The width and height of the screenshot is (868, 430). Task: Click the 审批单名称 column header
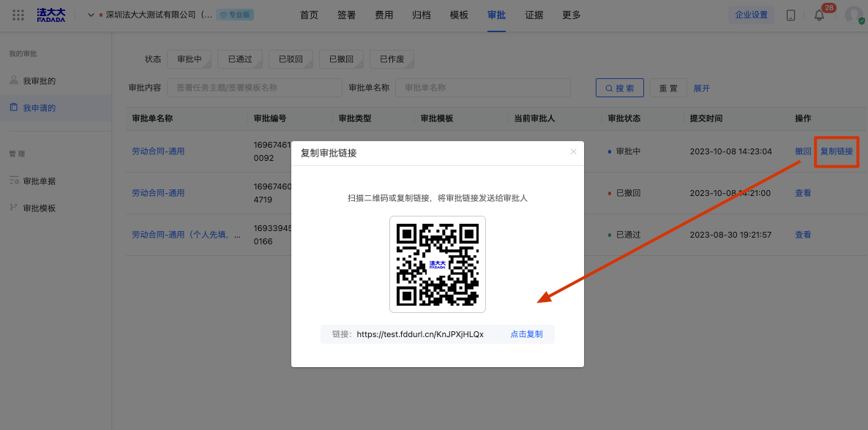click(153, 118)
